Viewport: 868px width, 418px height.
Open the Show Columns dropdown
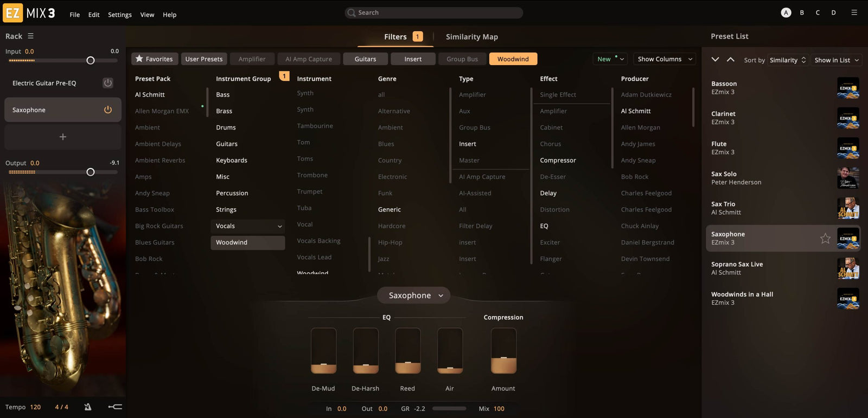pyautogui.click(x=665, y=59)
